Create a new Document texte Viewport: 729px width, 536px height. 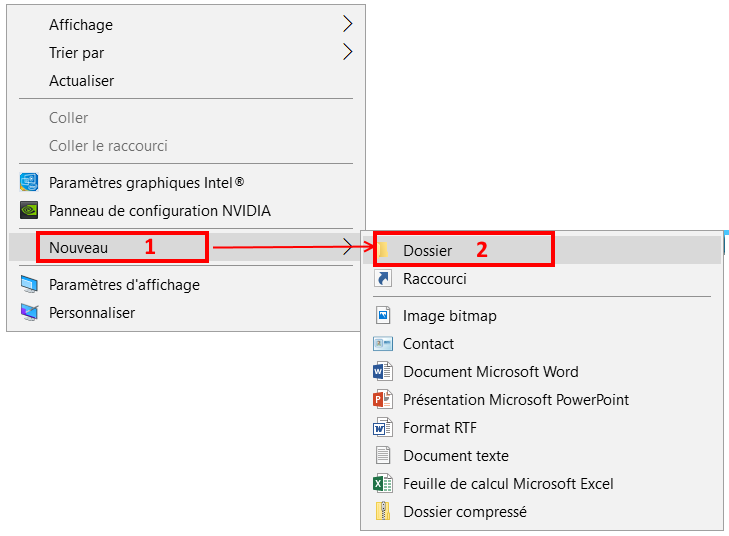542,455
